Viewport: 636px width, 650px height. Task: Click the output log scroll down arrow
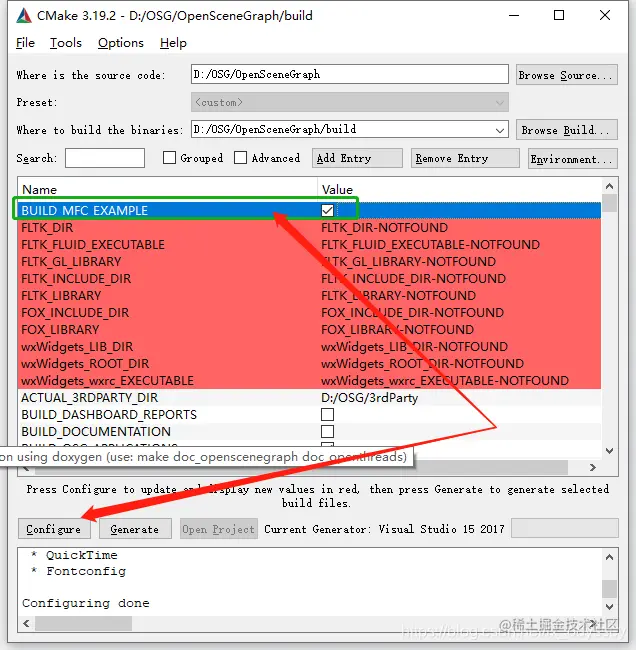coord(609,606)
